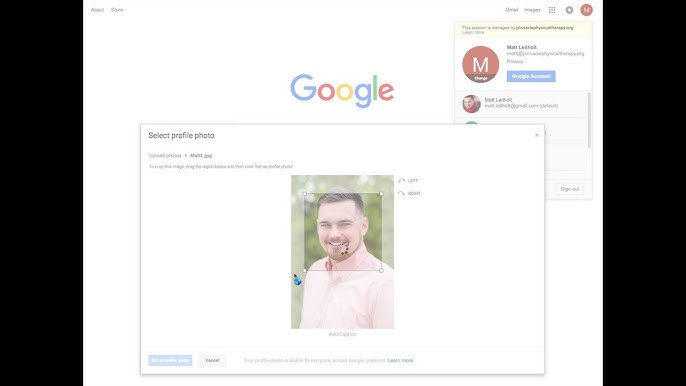Click the bottom-right crop handle on the photo
The image size is (686, 386).
pos(382,270)
